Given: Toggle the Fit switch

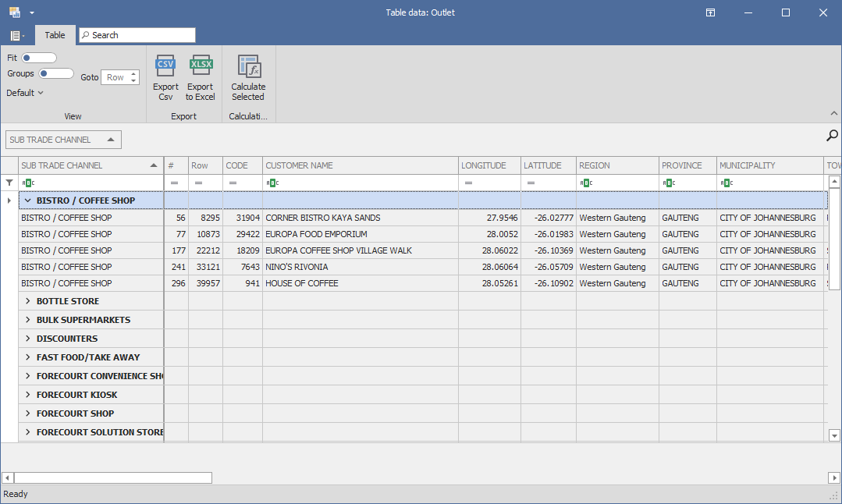Looking at the screenshot, I should pos(39,58).
